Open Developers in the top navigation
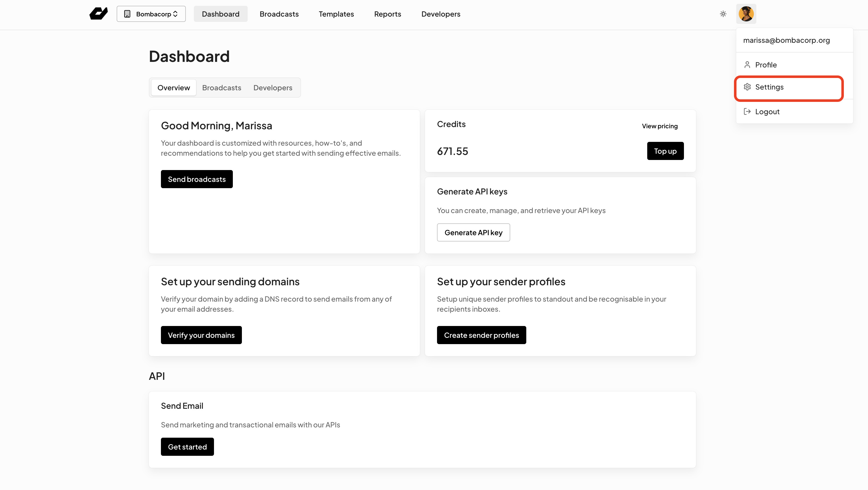This screenshot has height=490, width=868. point(441,14)
